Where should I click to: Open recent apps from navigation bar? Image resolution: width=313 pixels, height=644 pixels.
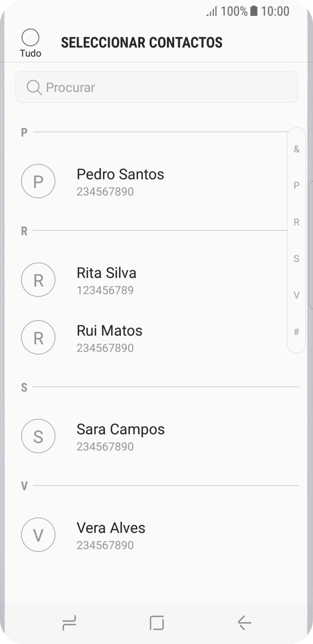point(69,623)
